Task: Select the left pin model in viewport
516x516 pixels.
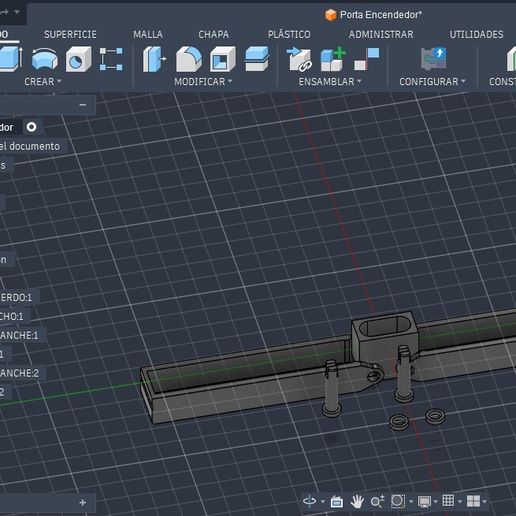Action: coord(332,388)
